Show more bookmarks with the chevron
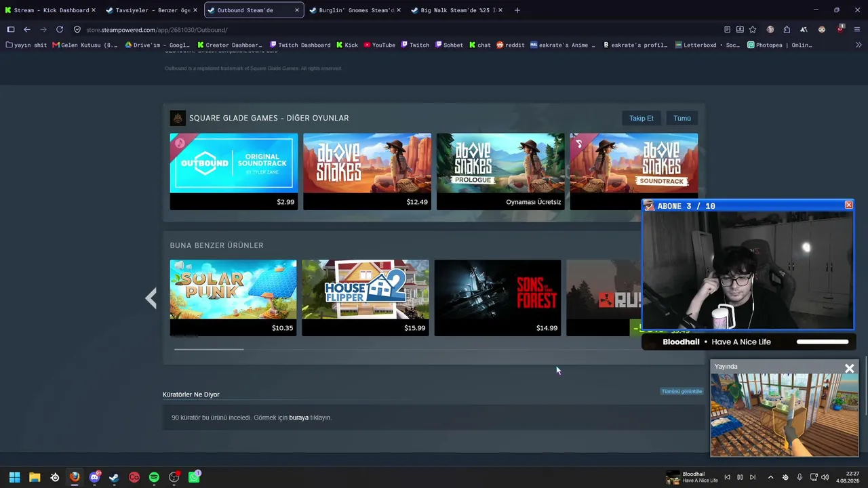 (859, 45)
